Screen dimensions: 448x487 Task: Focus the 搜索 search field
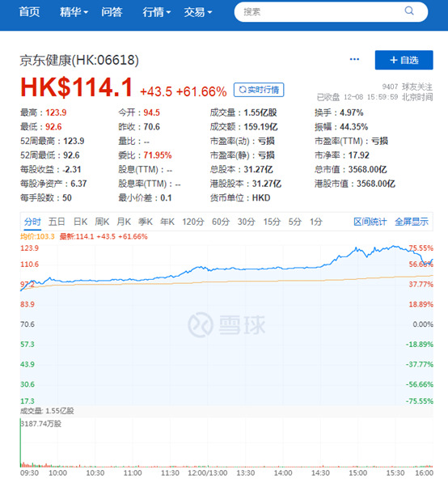pos(331,12)
